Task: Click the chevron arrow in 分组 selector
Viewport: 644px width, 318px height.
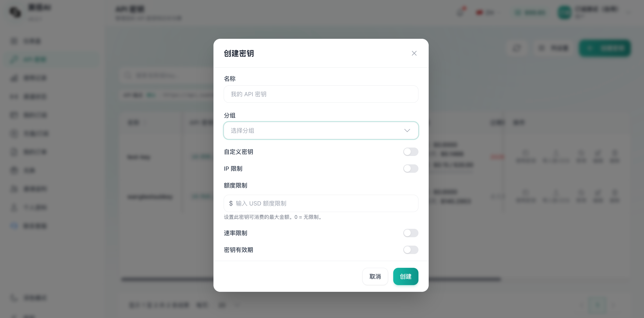Action: pos(407,131)
